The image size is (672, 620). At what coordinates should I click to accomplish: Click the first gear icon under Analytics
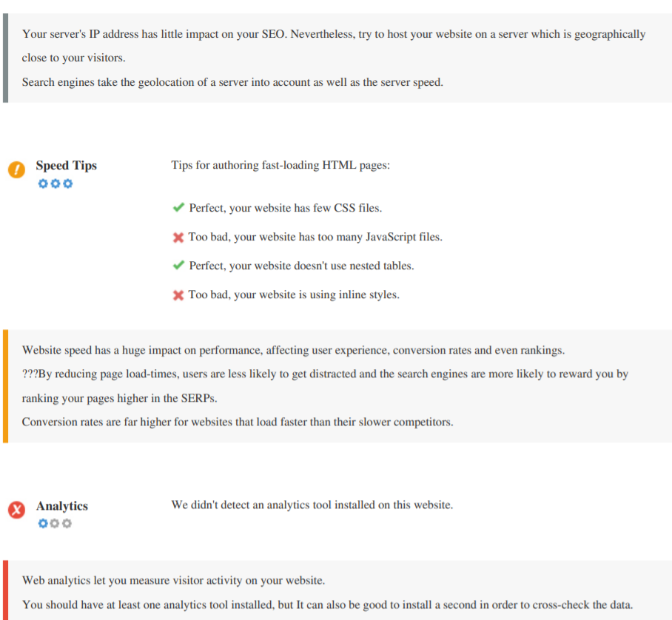[43, 524]
